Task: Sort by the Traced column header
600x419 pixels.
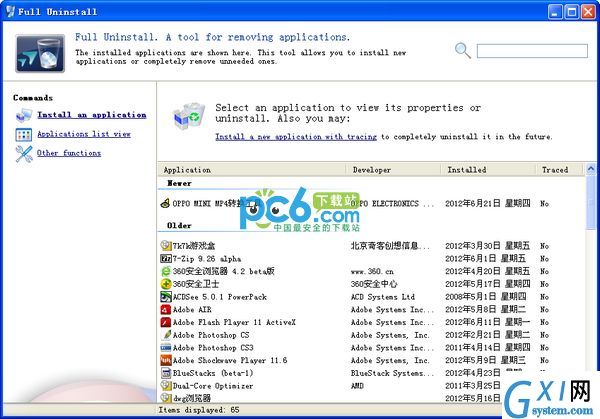Action: tap(559, 170)
